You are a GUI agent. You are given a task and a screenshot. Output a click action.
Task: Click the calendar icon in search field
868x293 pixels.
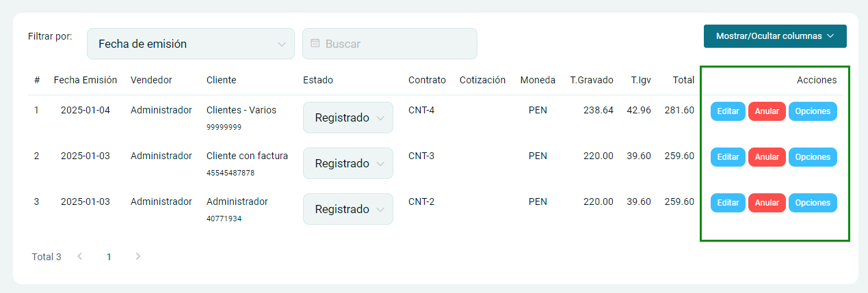[x=315, y=44]
